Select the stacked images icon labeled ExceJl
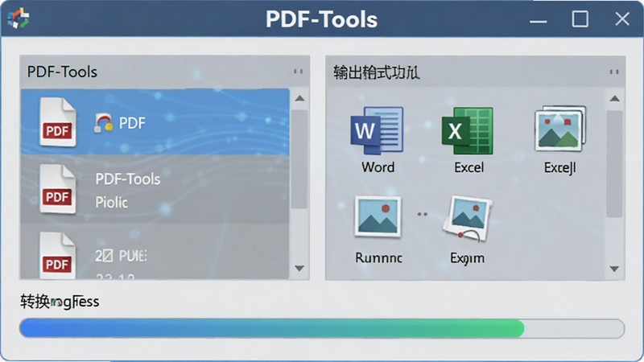 560,128
